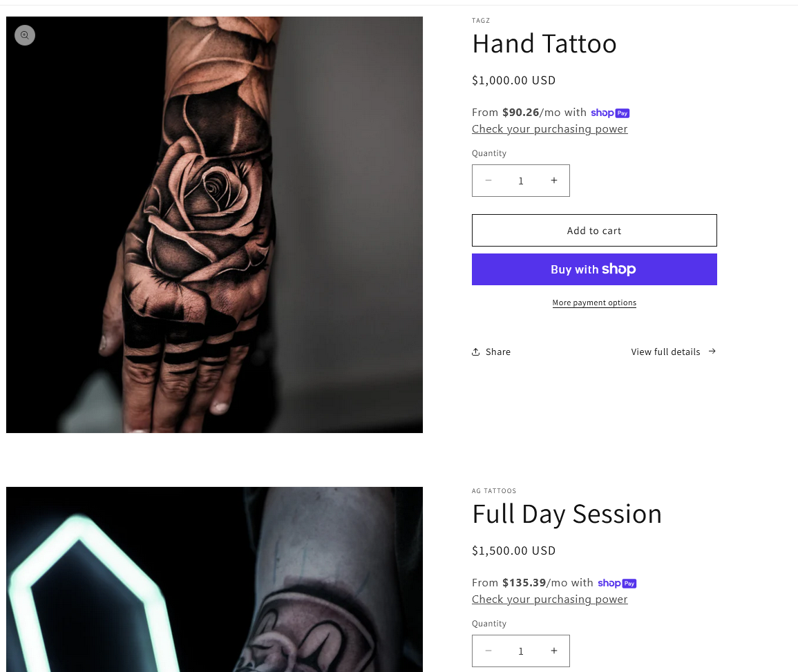Increase Hand Tattoo quantity with plus icon

tap(553, 180)
